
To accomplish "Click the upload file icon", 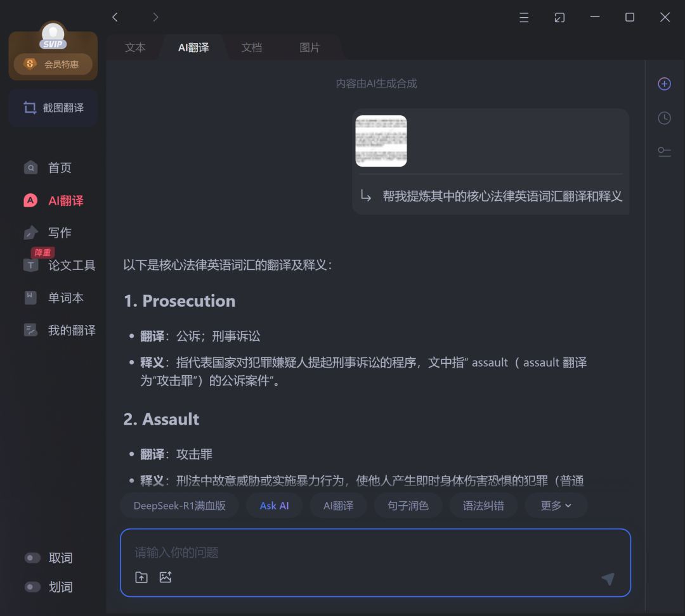I will click(x=141, y=577).
